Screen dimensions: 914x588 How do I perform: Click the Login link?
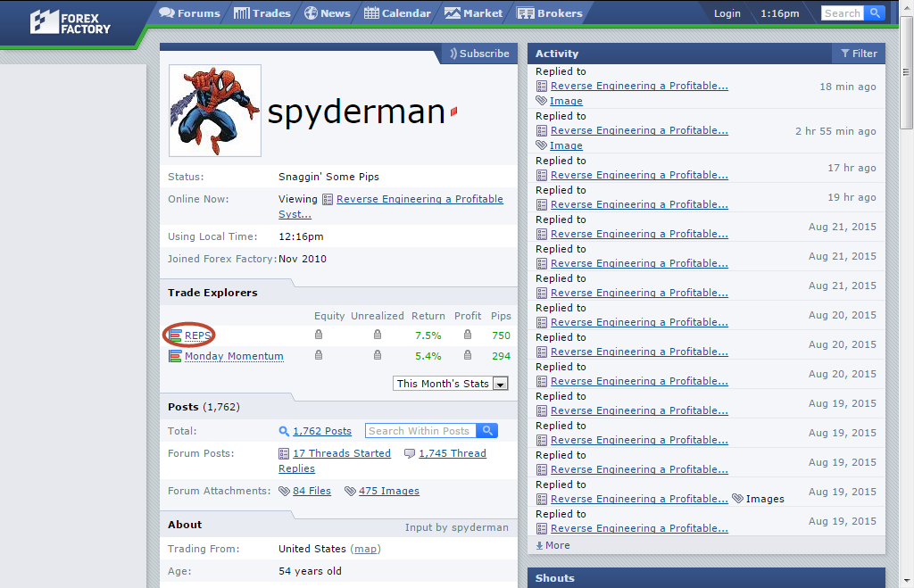coord(727,13)
